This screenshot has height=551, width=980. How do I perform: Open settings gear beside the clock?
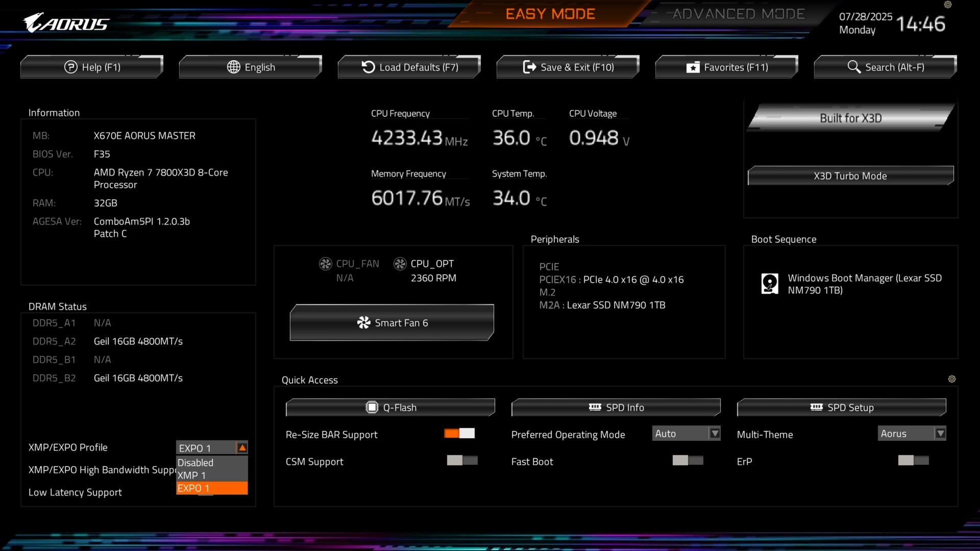(x=948, y=5)
